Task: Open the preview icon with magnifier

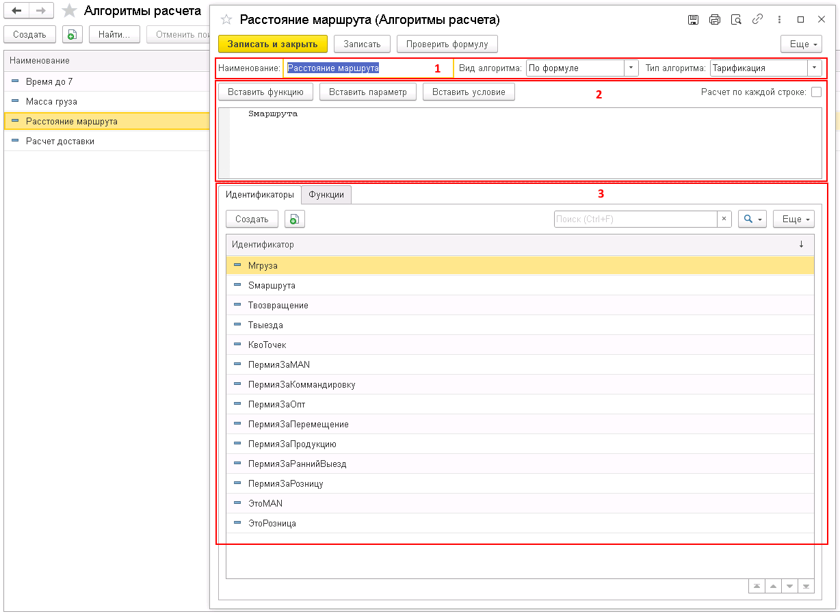Action: tap(736, 20)
